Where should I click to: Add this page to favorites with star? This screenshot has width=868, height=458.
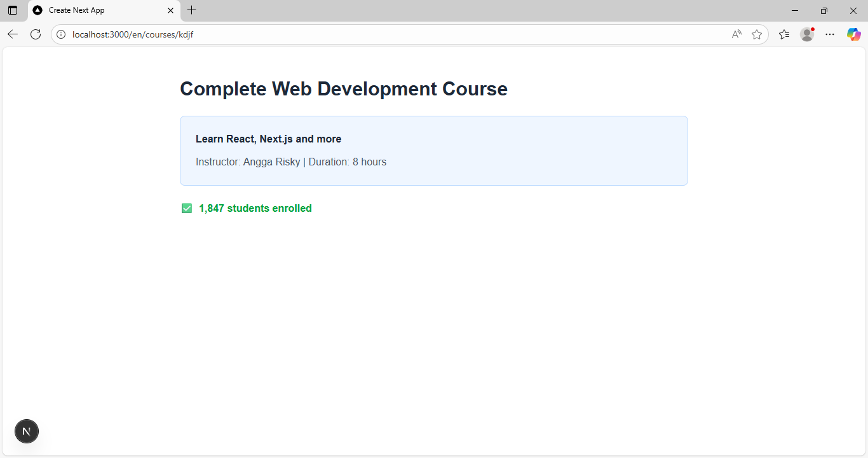point(757,34)
